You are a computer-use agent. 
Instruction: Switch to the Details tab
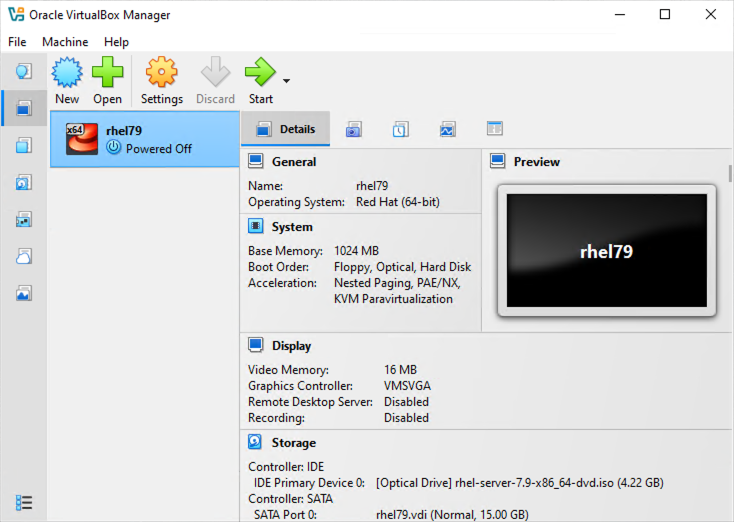pos(286,129)
